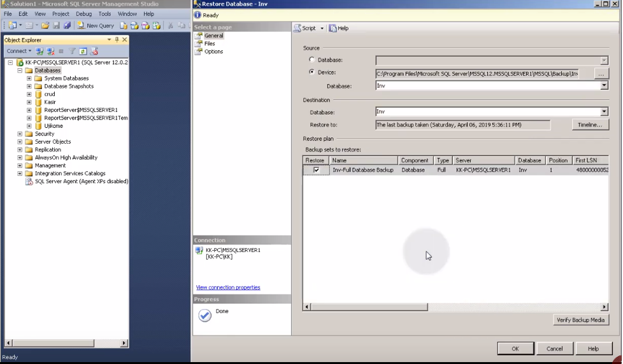The height and width of the screenshot is (364, 623).
Task: Click the Help button at dialog bottom
Action: (x=593, y=349)
